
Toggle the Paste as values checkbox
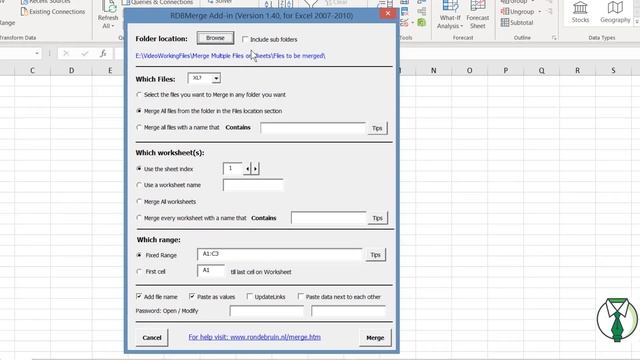192,296
